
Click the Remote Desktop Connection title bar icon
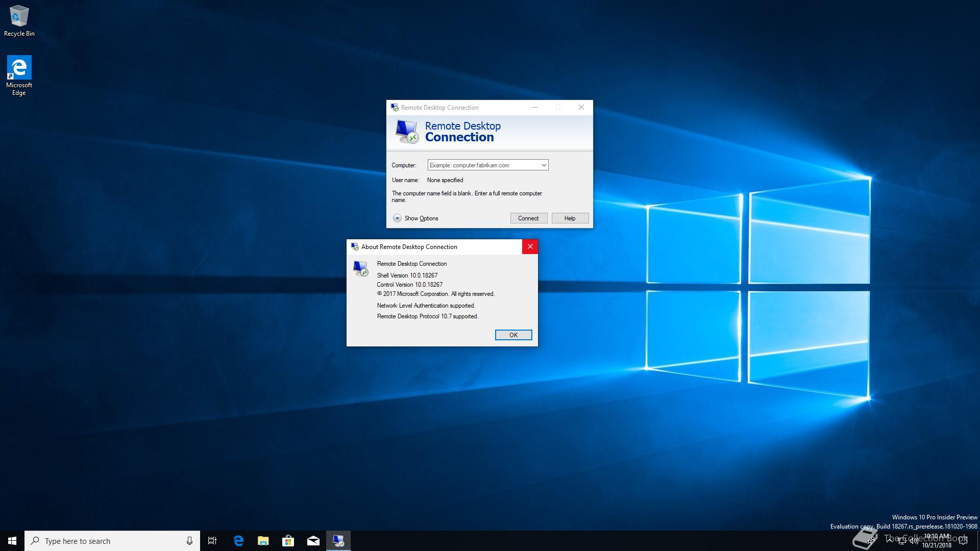point(395,107)
